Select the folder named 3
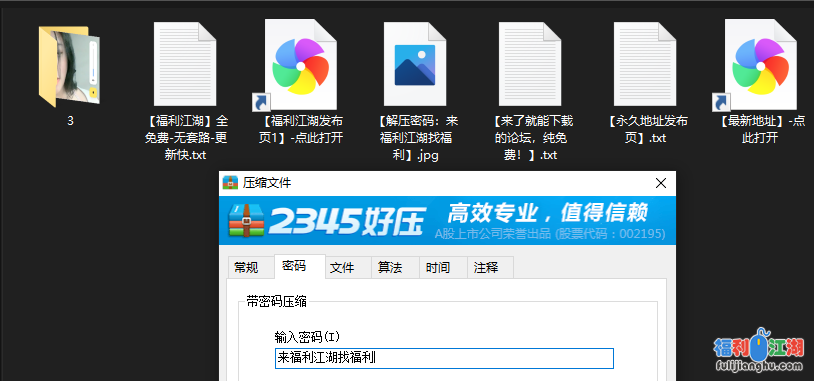The height and width of the screenshot is (381, 814). pyautogui.click(x=70, y=65)
